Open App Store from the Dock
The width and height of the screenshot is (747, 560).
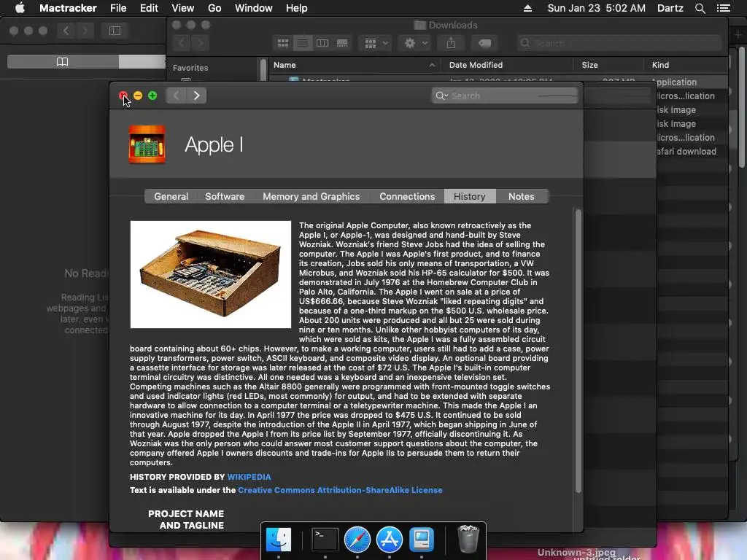pos(390,540)
